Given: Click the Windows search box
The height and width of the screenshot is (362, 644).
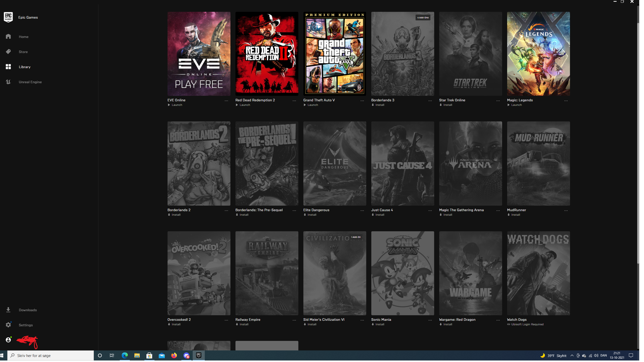Looking at the screenshot, I should pos(51,355).
